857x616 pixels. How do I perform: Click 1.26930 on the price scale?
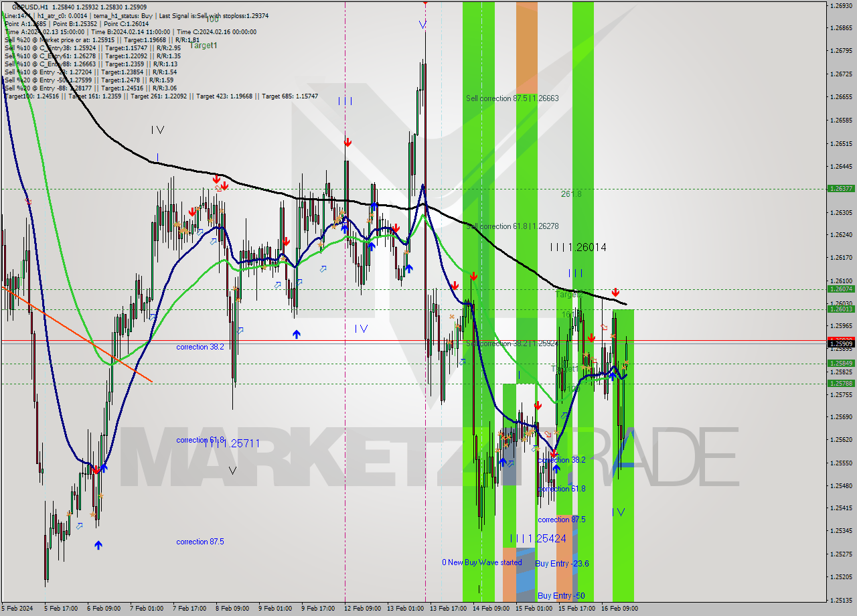click(x=841, y=5)
